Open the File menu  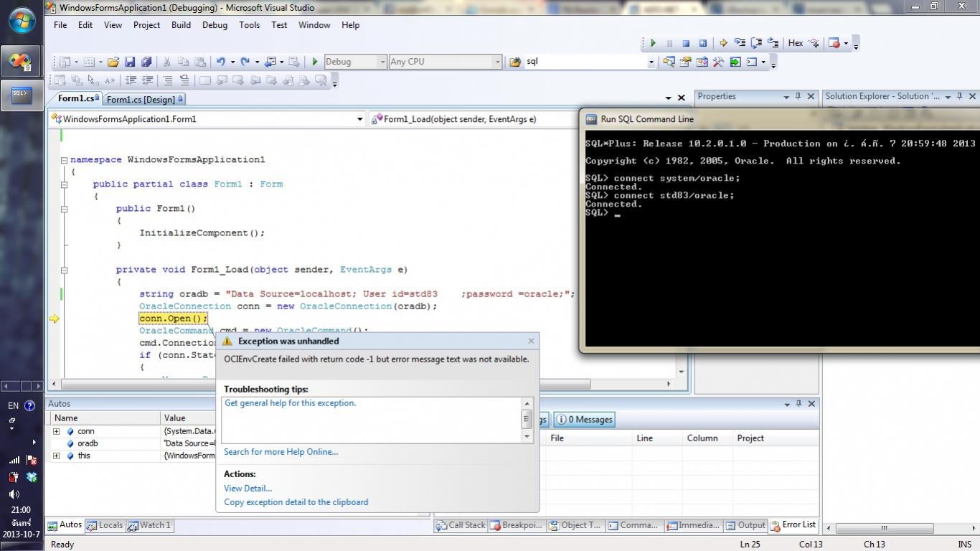60,24
